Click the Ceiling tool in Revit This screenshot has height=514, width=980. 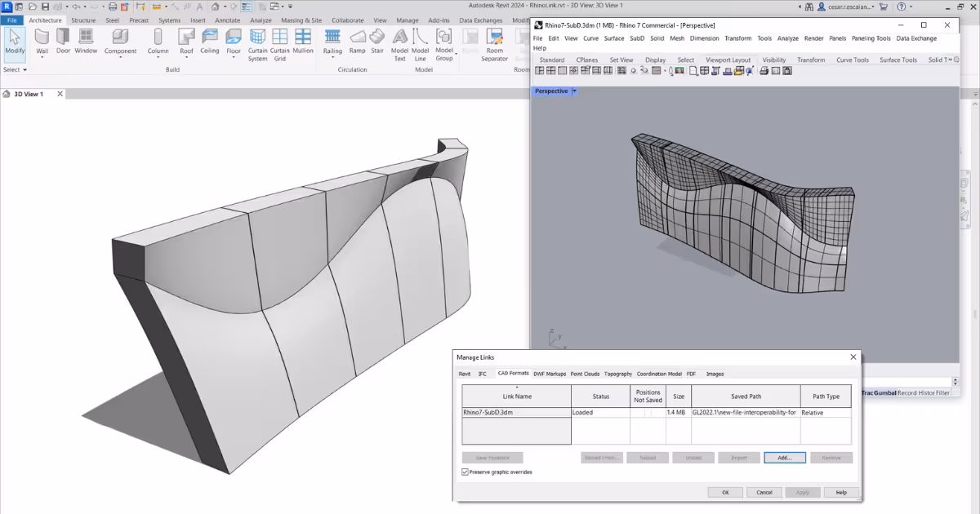tap(210, 42)
